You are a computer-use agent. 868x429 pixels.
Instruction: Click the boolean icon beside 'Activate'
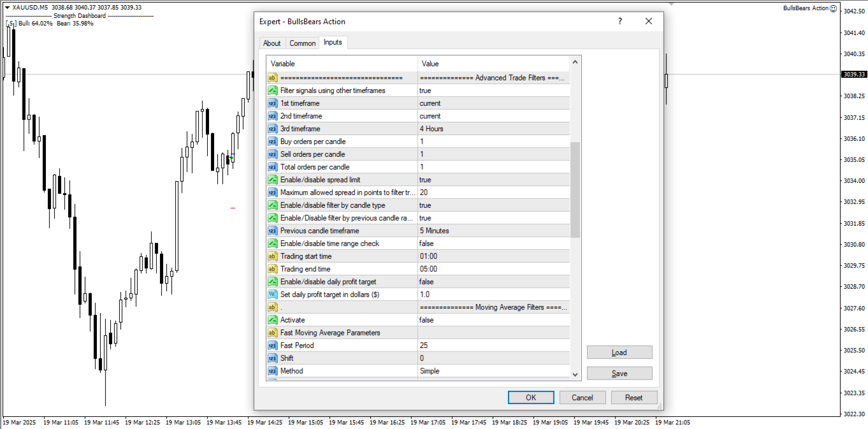click(272, 320)
